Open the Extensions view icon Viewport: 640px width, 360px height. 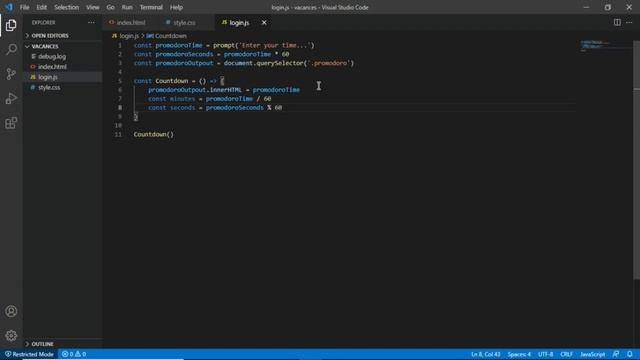pos(11,123)
